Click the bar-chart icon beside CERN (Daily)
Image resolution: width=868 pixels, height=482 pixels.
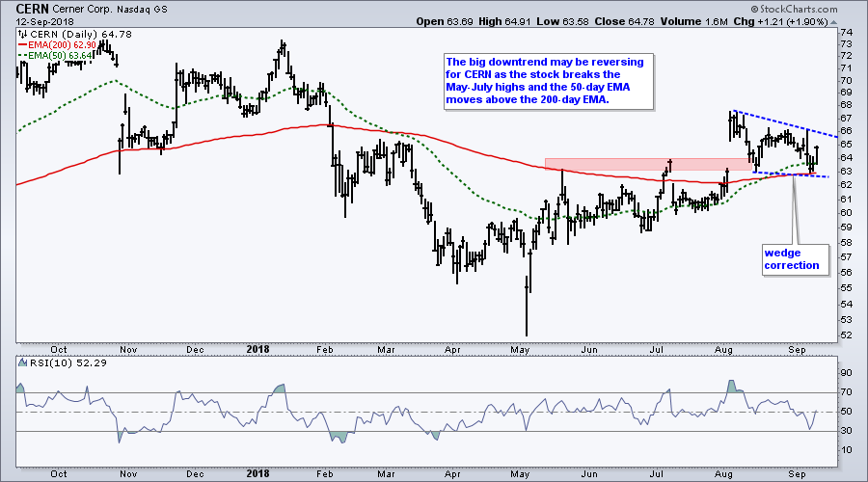[23, 35]
